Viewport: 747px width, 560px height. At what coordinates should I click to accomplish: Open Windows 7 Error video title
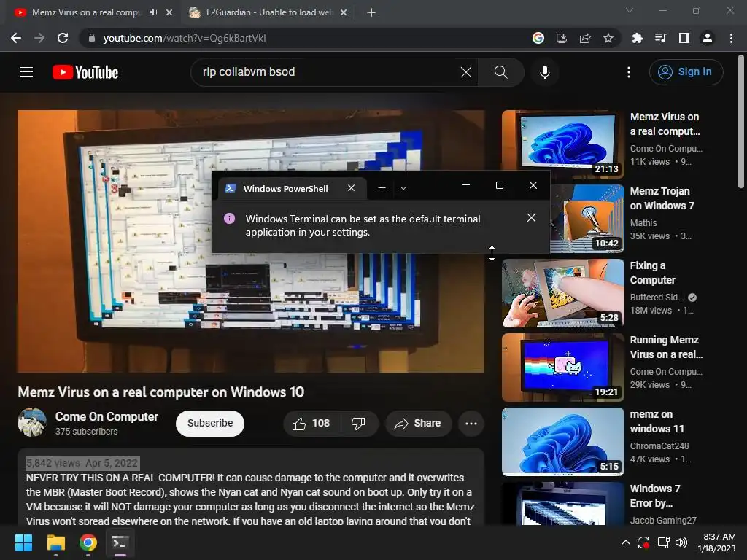(x=655, y=496)
